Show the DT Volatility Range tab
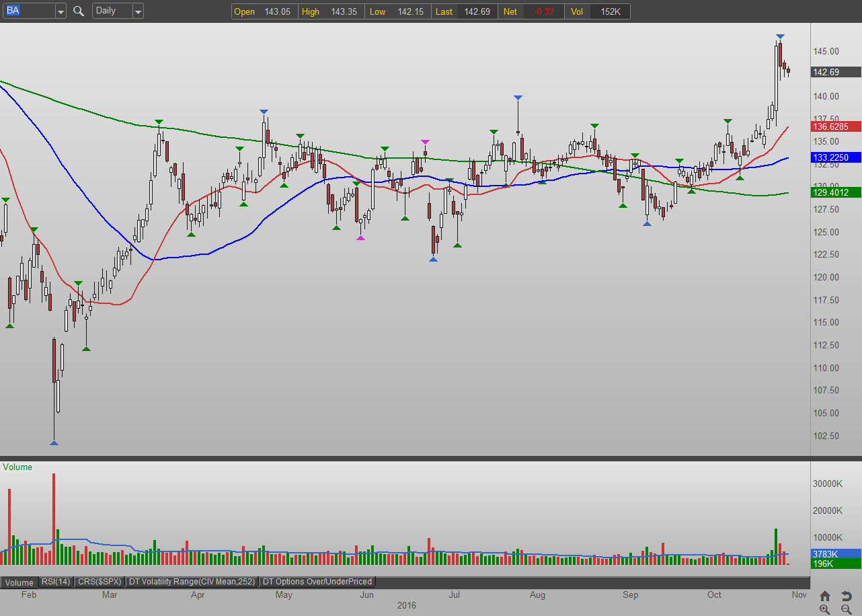The width and height of the screenshot is (862, 616). [x=192, y=582]
